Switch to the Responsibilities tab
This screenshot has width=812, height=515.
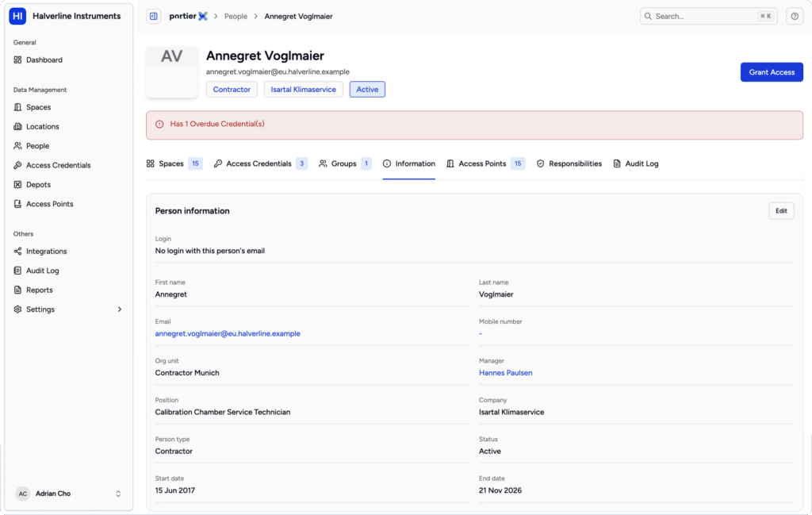[569, 163]
